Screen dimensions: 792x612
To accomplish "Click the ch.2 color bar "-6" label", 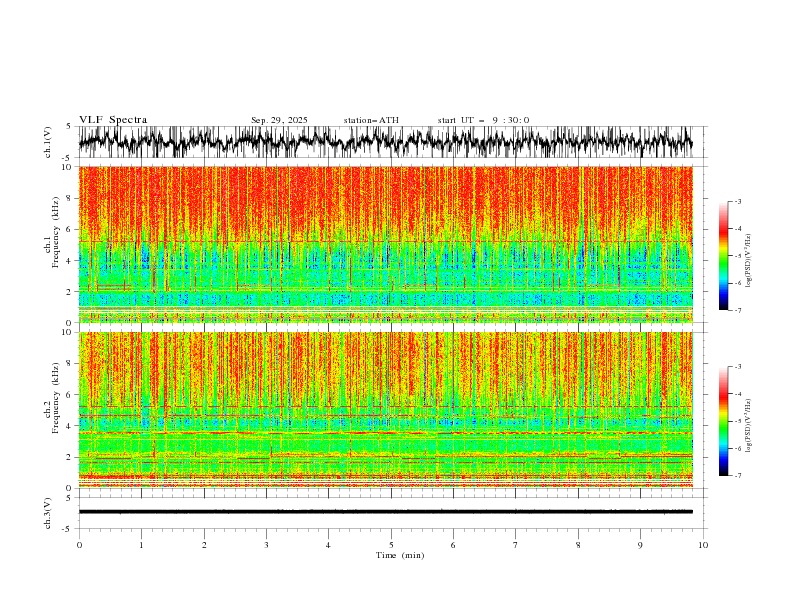I will (737, 448).
